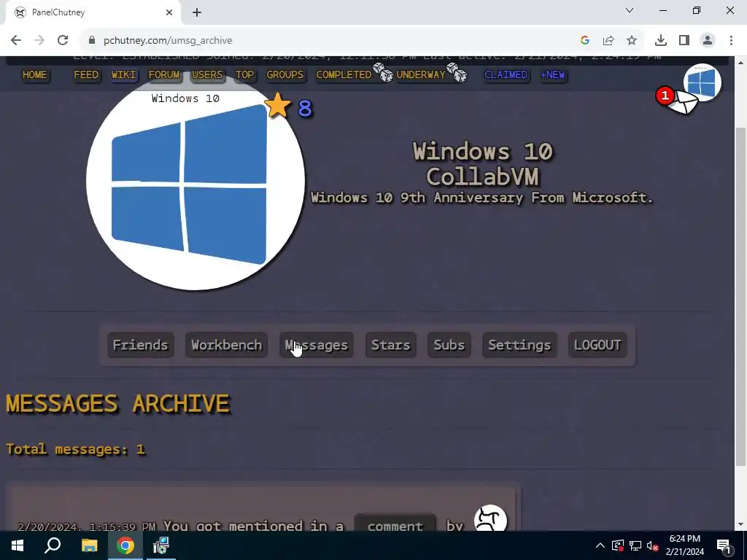Viewport: 747px width, 560px height.
Task: Go back with browser back arrow
Action: coord(16,41)
